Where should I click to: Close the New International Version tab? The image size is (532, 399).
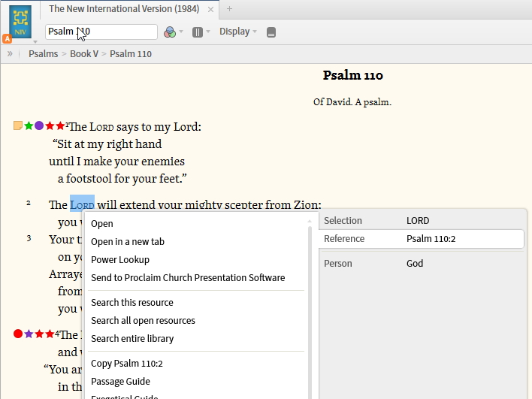pyautogui.click(x=210, y=10)
